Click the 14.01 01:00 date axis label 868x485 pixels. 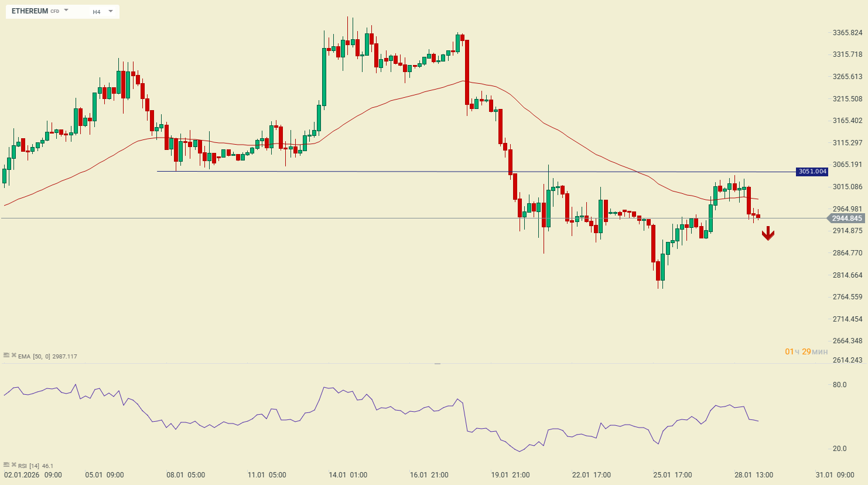(348, 475)
